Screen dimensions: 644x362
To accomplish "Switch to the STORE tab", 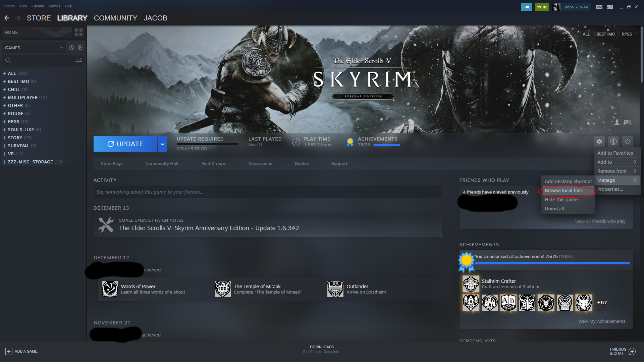I will [39, 18].
